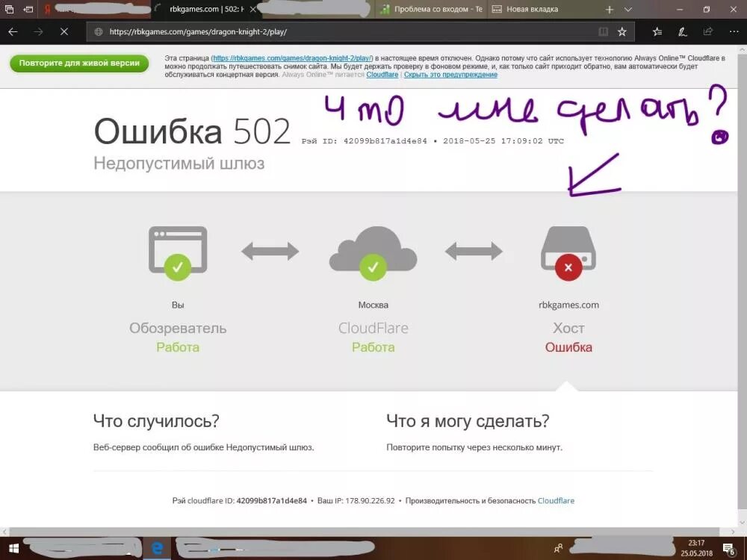Click the Cloudflare link in the footer

(556, 500)
